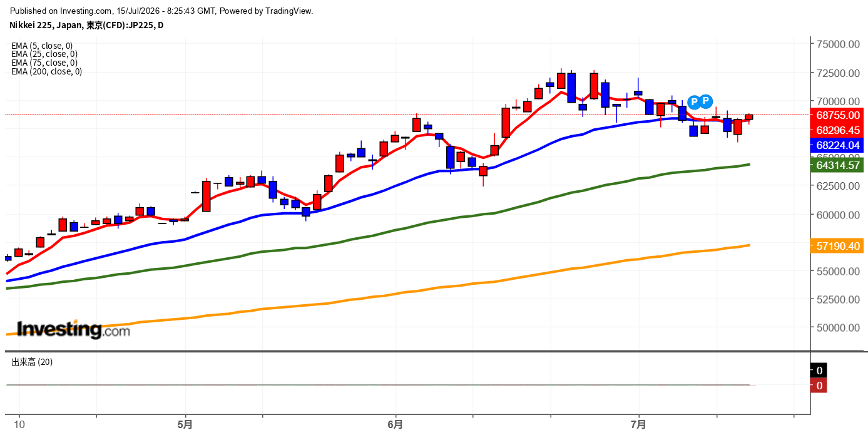The image size is (868, 435).
Task: Click the 6月 label on time axis
Action: pyautogui.click(x=396, y=424)
